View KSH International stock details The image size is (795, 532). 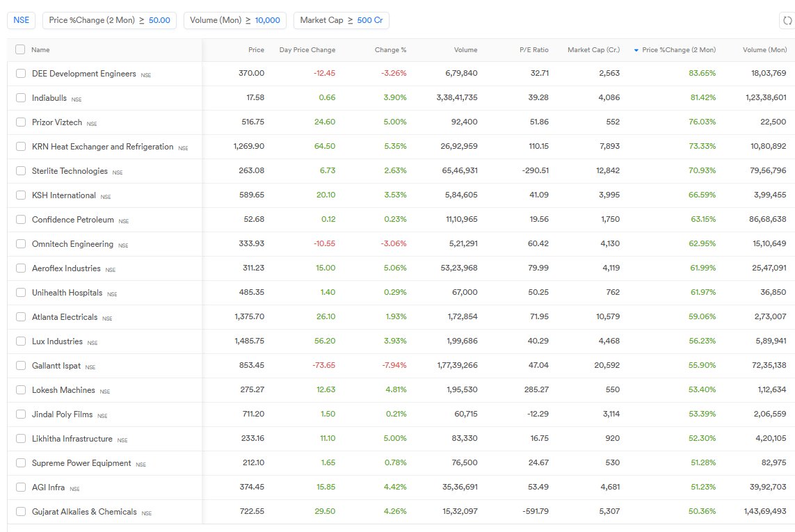click(x=64, y=195)
